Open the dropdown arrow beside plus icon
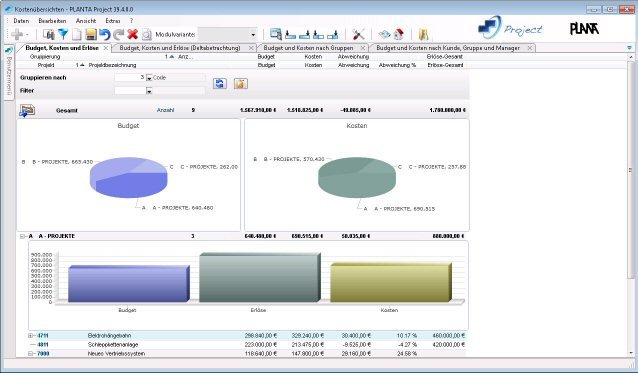This screenshot has height=373, width=638. click(x=27, y=35)
